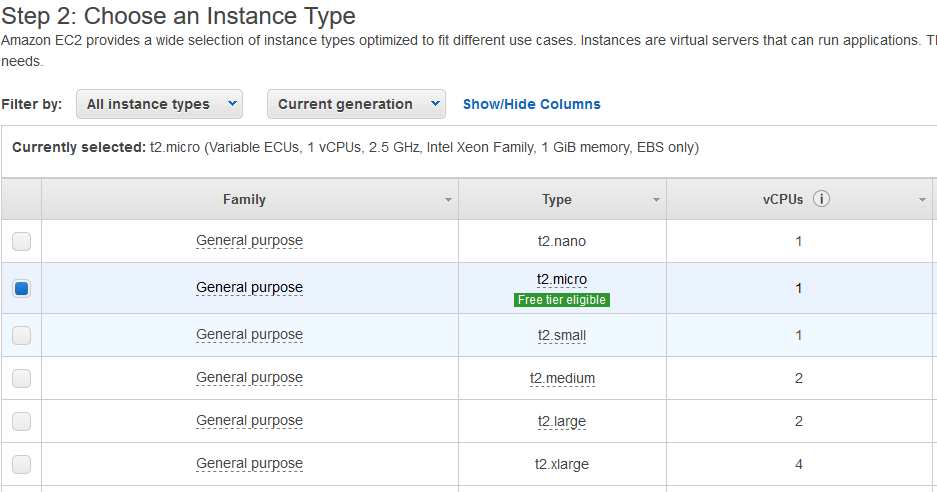937x492 pixels.
Task: Click the Type column sort arrow
Action: tap(656, 200)
